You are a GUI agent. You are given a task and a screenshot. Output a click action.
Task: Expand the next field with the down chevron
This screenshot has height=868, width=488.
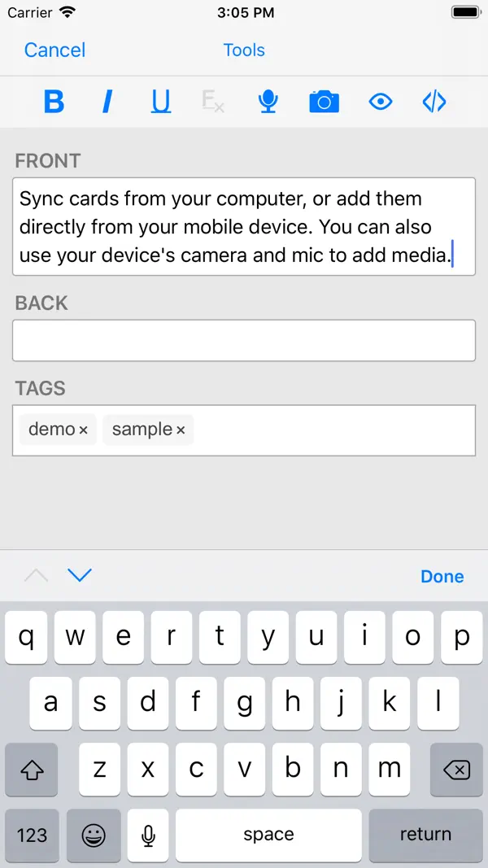tap(79, 575)
